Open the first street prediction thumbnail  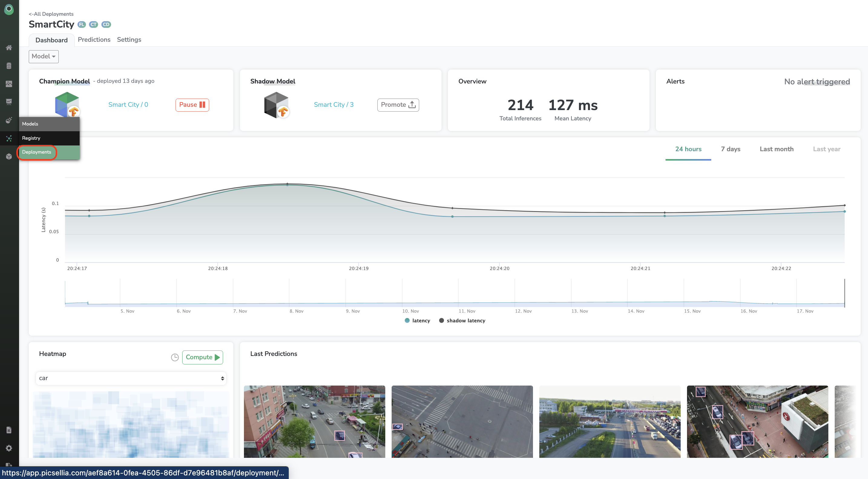(314, 421)
